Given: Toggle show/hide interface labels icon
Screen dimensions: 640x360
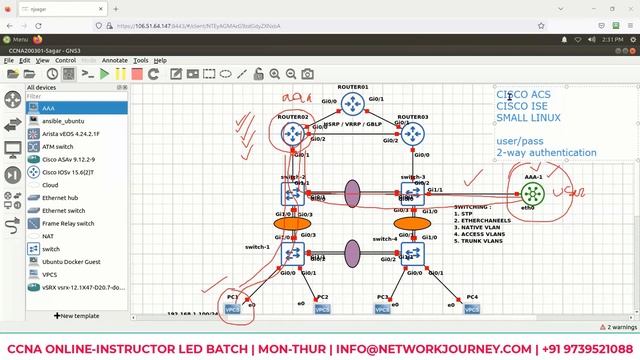Looking at the screenshot, I should tap(69, 74).
